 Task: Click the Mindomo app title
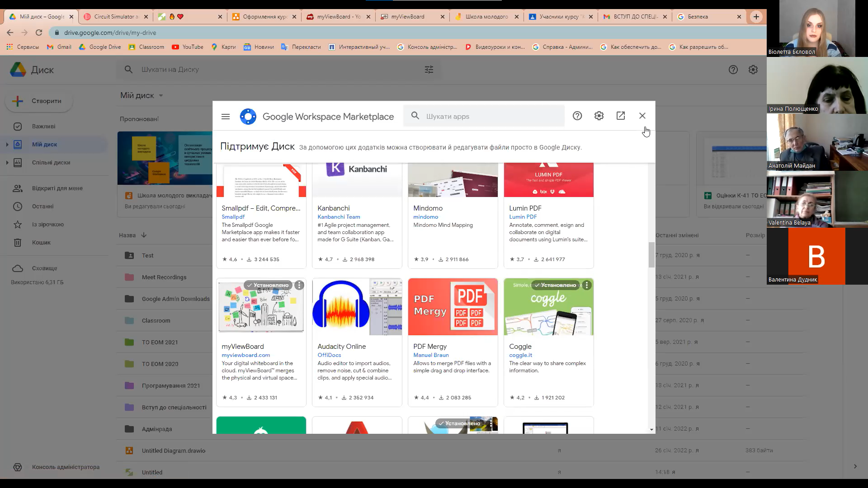(x=428, y=208)
